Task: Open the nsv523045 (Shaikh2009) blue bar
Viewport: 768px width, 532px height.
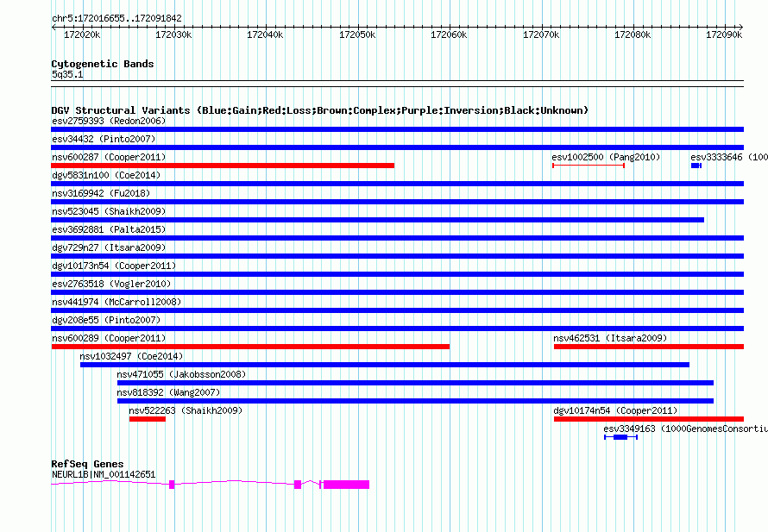Action: point(378,220)
